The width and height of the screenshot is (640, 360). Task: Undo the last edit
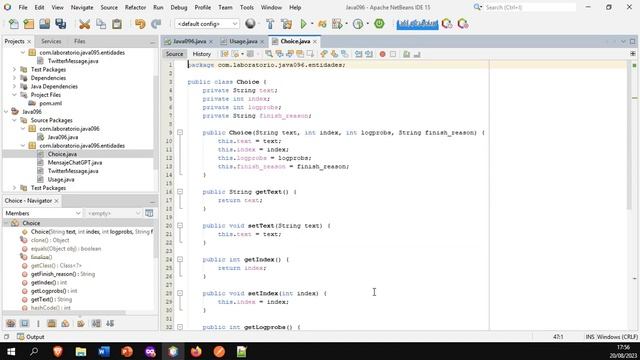point(140,24)
